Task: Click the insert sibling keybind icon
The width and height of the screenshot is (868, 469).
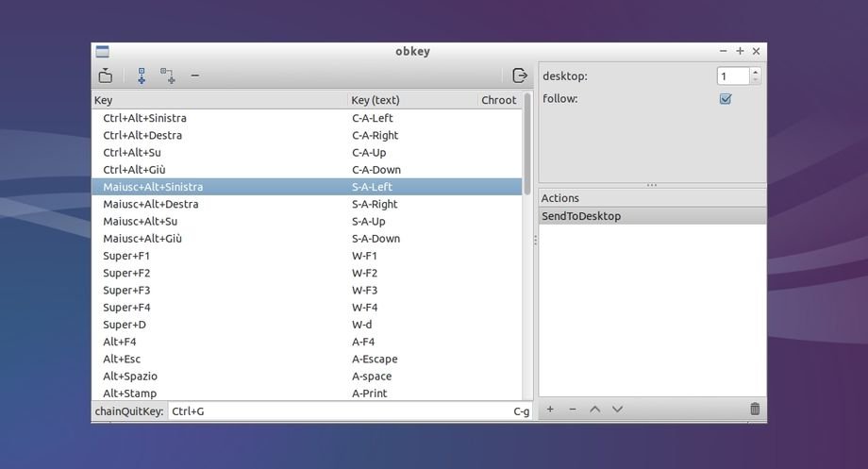Action: click(x=142, y=75)
